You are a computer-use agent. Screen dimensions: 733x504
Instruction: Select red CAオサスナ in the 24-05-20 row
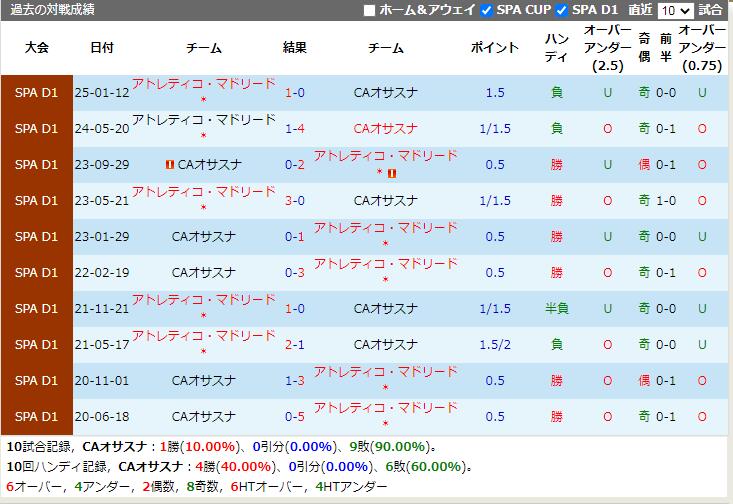click(x=385, y=129)
